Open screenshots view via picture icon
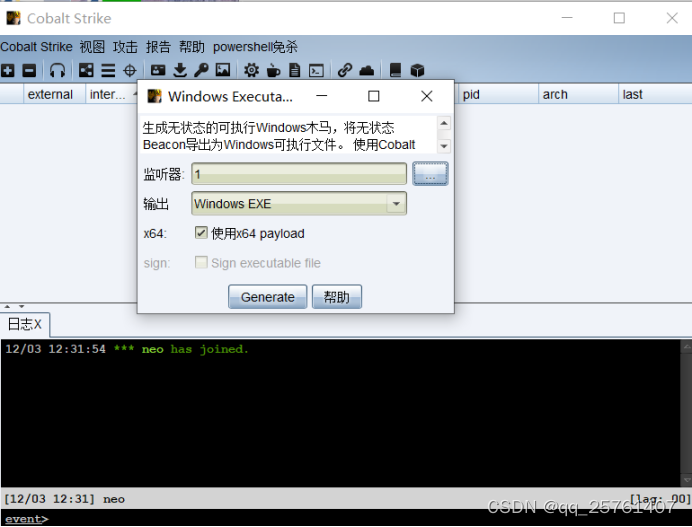692x527 pixels. (223, 70)
